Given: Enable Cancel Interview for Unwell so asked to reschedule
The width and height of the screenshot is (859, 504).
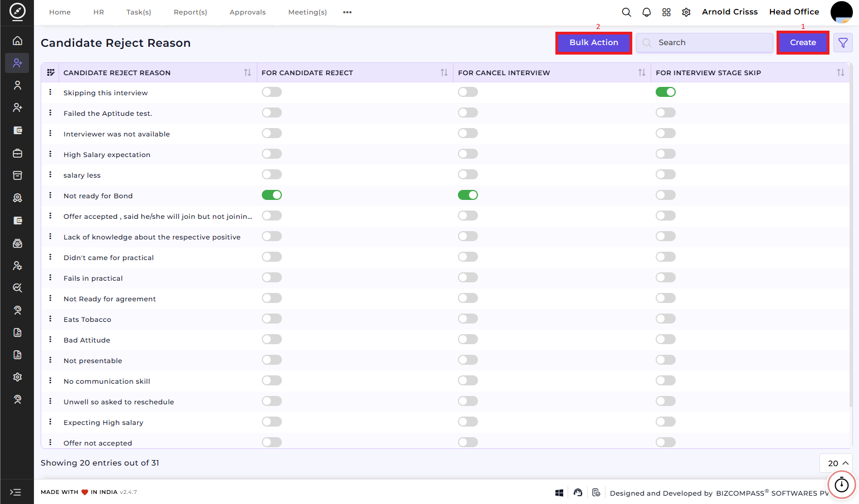Looking at the screenshot, I should (x=468, y=401).
